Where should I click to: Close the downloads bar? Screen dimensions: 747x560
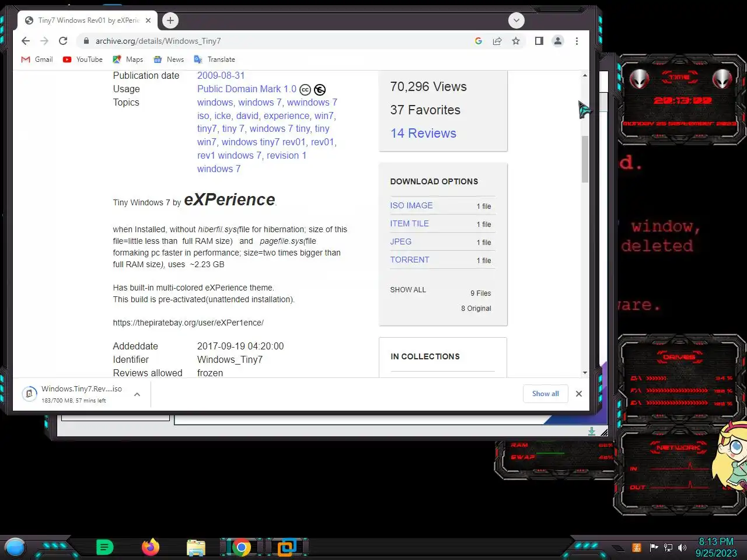click(x=579, y=394)
